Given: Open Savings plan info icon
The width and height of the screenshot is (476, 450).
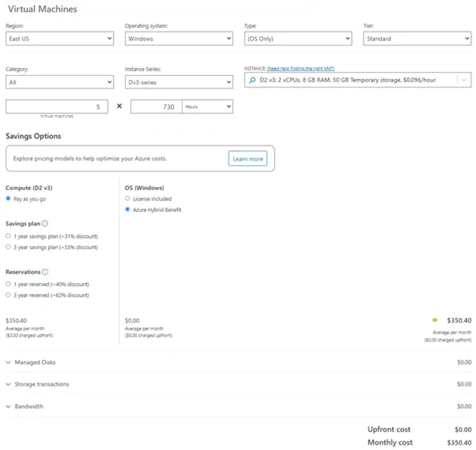Looking at the screenshot, I should pos(44,224).
